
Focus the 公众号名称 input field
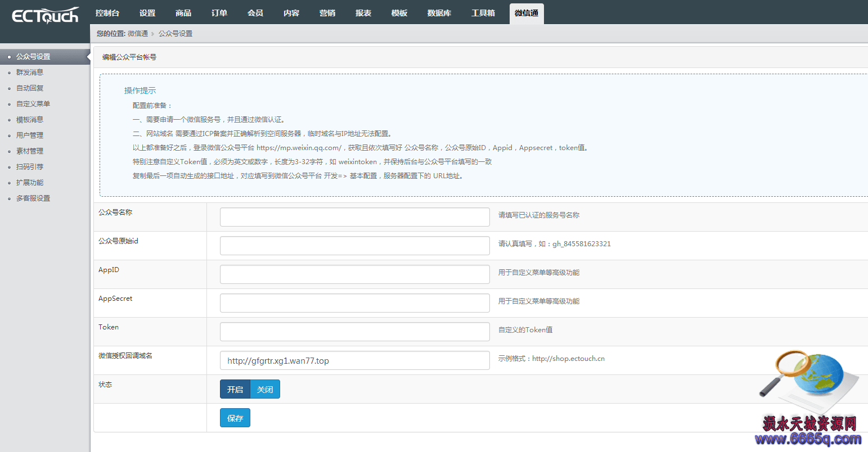click(x=355, y=217)
